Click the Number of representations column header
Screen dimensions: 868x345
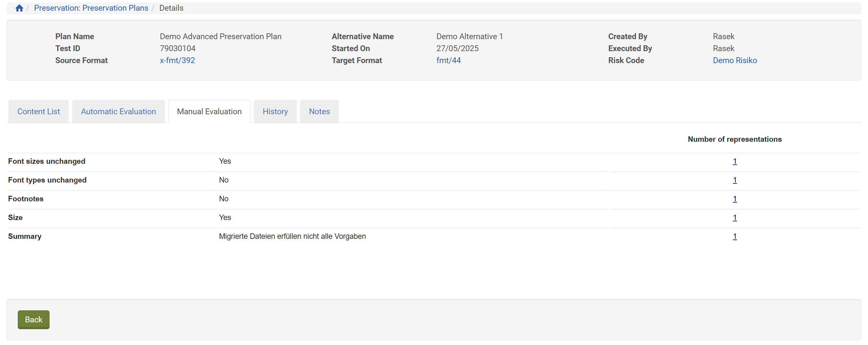click(x=735, y=139)
